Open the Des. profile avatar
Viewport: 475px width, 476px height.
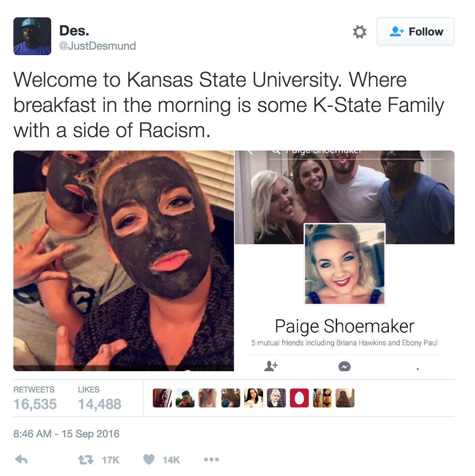32,36
